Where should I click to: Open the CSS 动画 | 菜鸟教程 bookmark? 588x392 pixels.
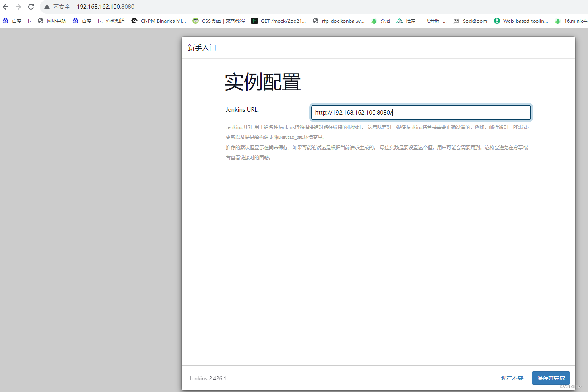pyautogui.click(x=219, y=21)
